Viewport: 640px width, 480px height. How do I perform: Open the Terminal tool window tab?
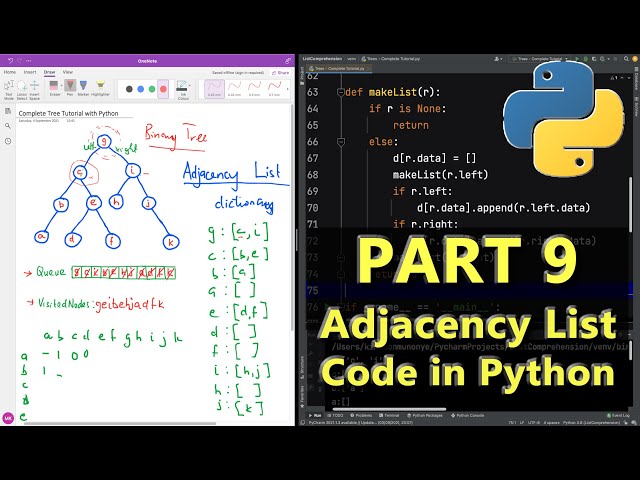pos(389,416)
